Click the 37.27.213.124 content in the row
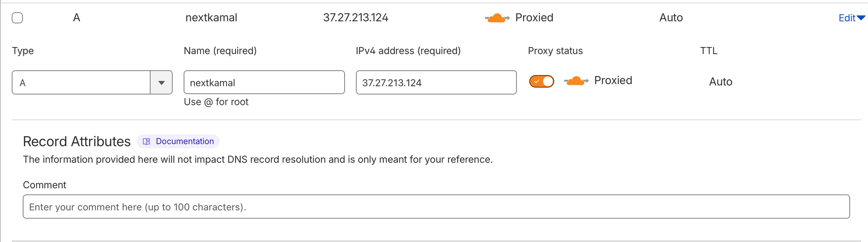The width and height of the screenshot is (868, 242). click(355, 18)
